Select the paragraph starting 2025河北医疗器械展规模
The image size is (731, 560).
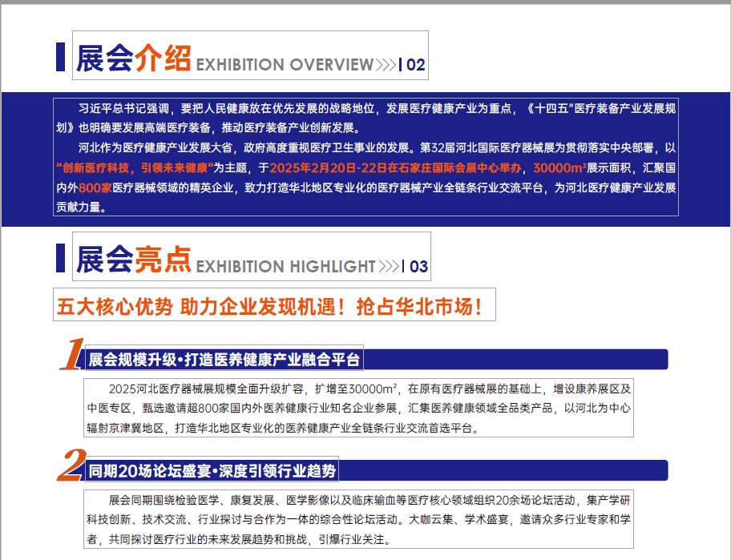click(358, 408)
